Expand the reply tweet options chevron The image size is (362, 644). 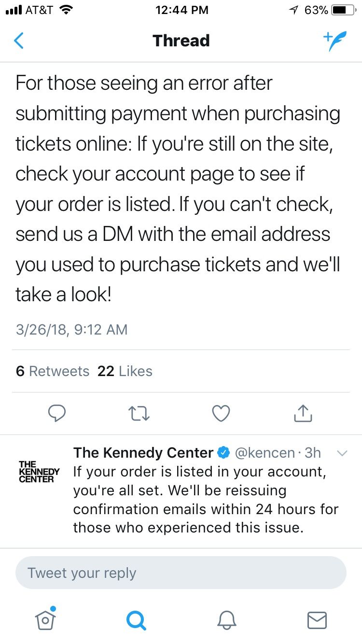click(x=341, y=453)
